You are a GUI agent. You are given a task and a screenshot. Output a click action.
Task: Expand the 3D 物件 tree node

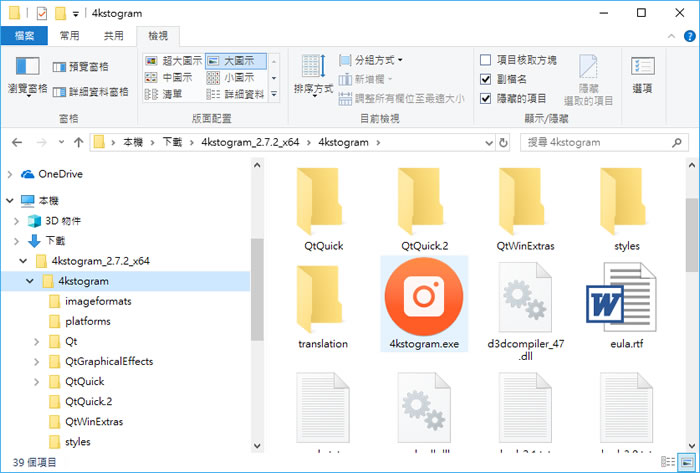click(17, 221)
